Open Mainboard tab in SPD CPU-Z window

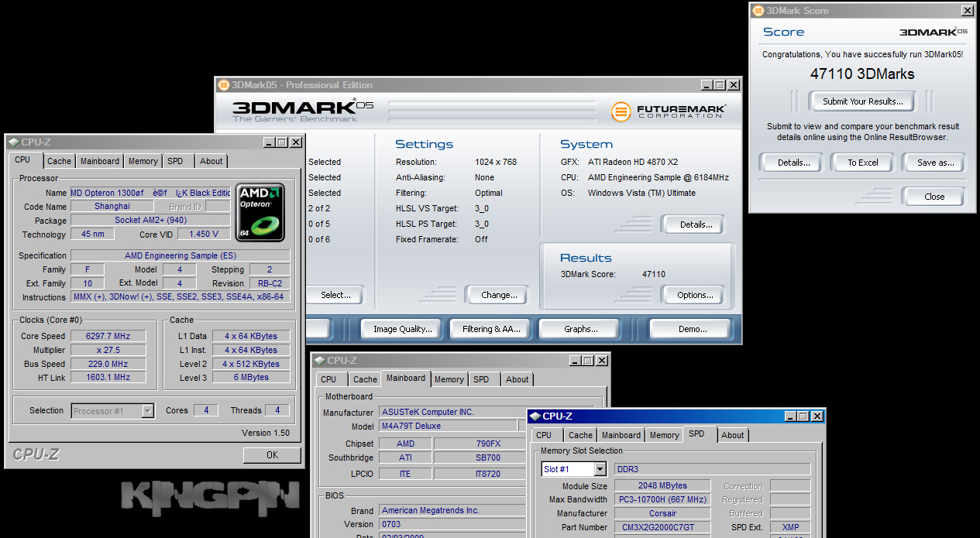pyautogui.click(x=621, y=435)
